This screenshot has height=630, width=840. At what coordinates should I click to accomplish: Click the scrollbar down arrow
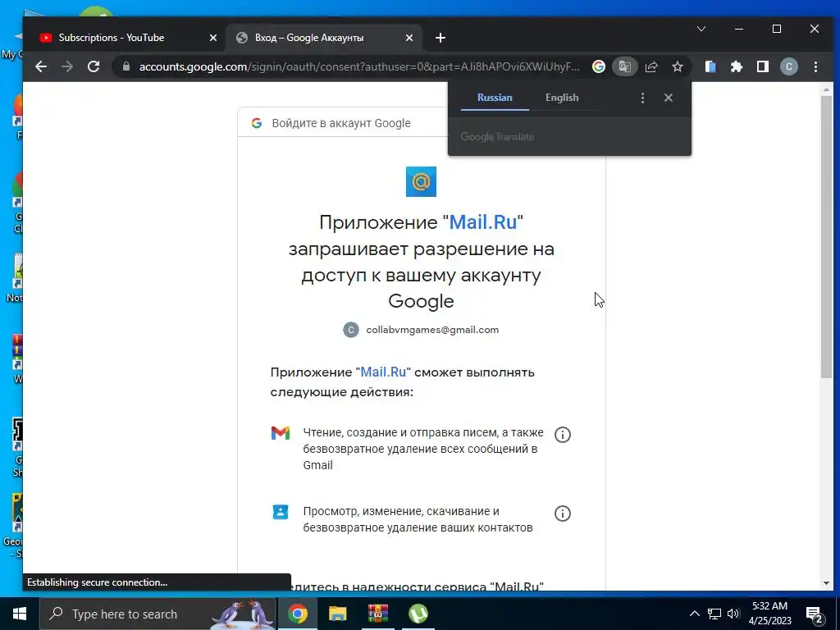point(827,583)
